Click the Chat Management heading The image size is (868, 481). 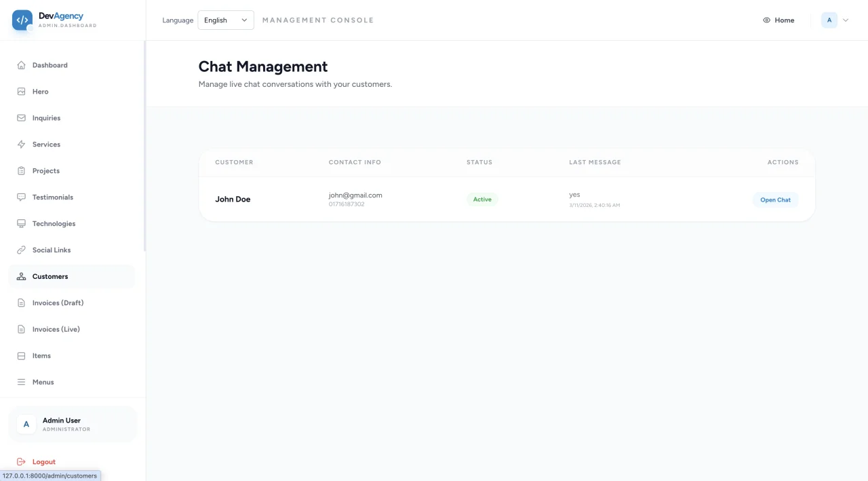pyautogui.click(x=263, y=66)
